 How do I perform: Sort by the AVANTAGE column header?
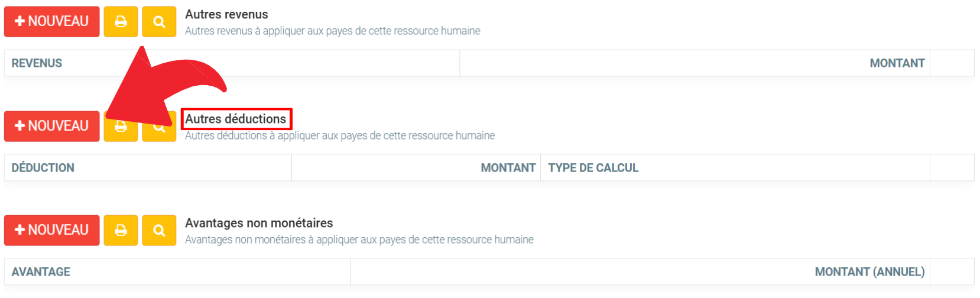[41, 272]
